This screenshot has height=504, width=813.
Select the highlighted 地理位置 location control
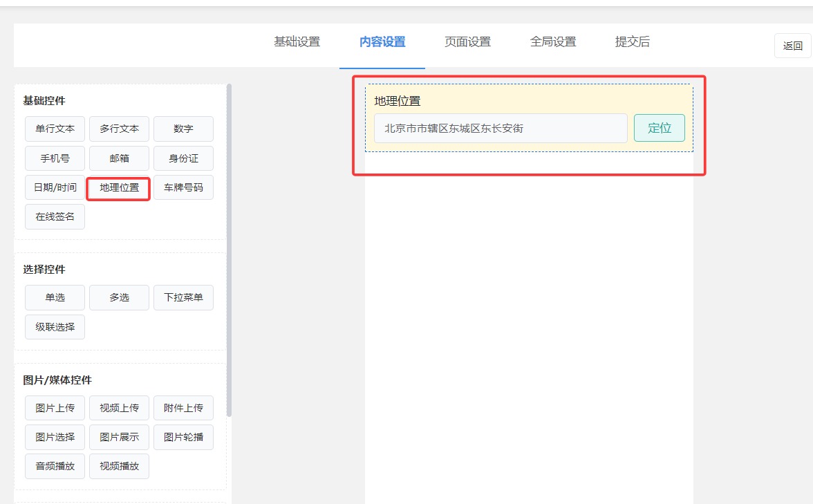coord(118,187)
